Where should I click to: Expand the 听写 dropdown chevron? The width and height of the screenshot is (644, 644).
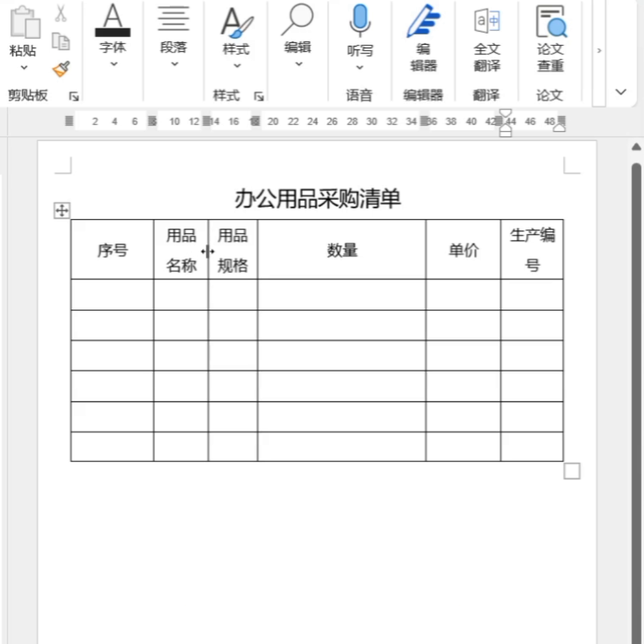pos(360,68)
